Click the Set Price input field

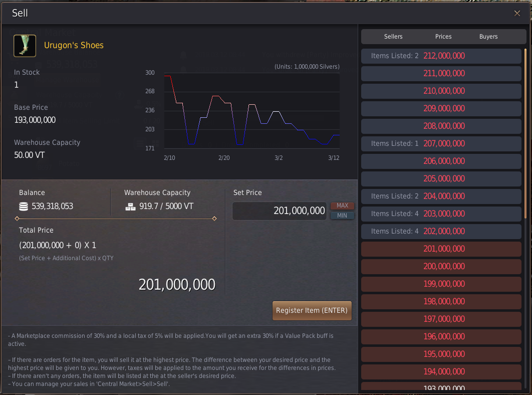tap(280, 211)
